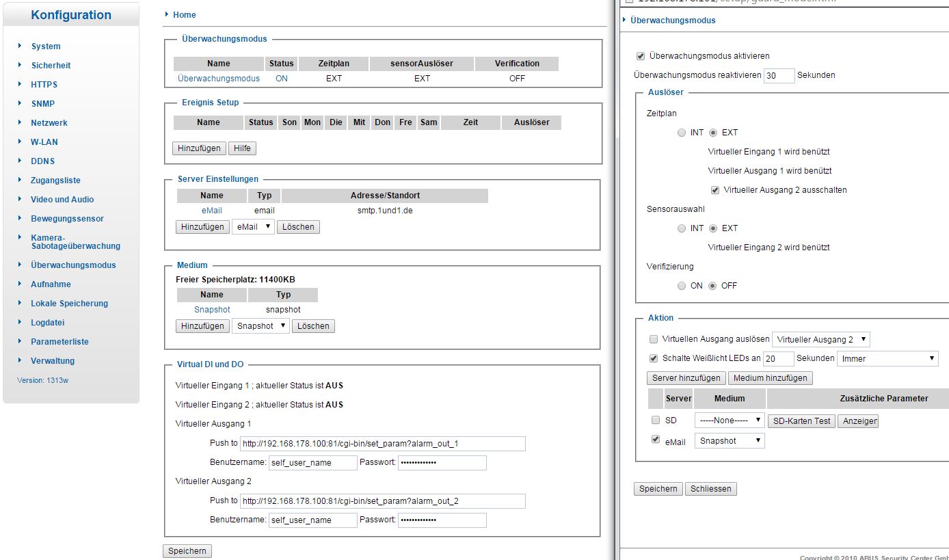Click the arrow icon next to Netzwerk
This screenshot has height=560, width=949.
20,123
